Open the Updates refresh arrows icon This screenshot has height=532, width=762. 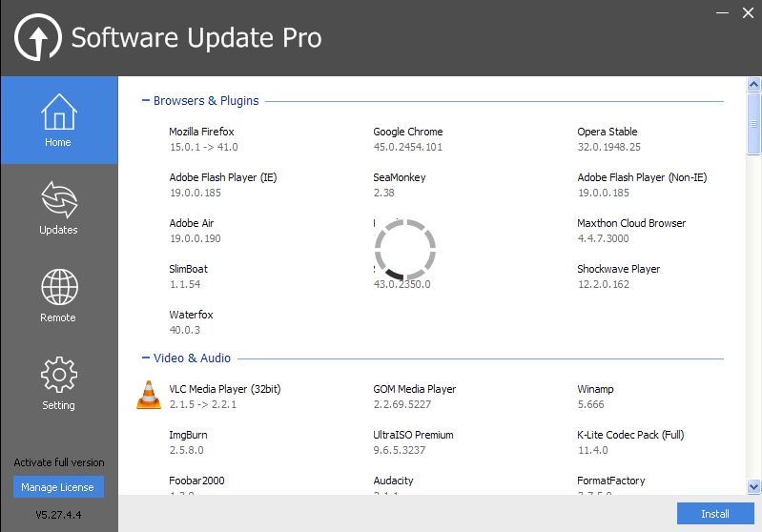(59, 199)
